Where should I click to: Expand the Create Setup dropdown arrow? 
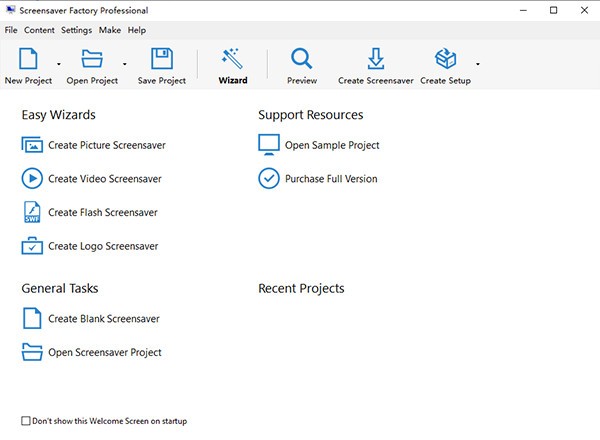[x=478, y=65]
